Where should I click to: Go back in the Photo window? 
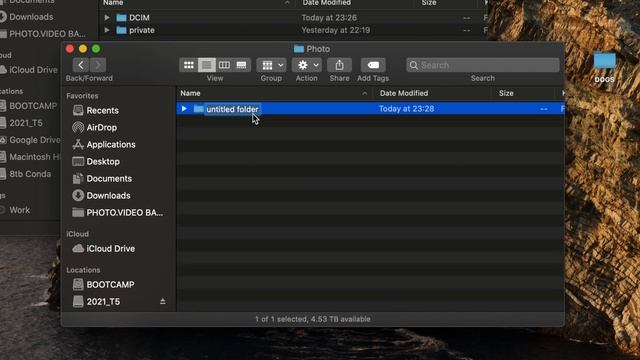pyautogui.click(x=81, y=65)
